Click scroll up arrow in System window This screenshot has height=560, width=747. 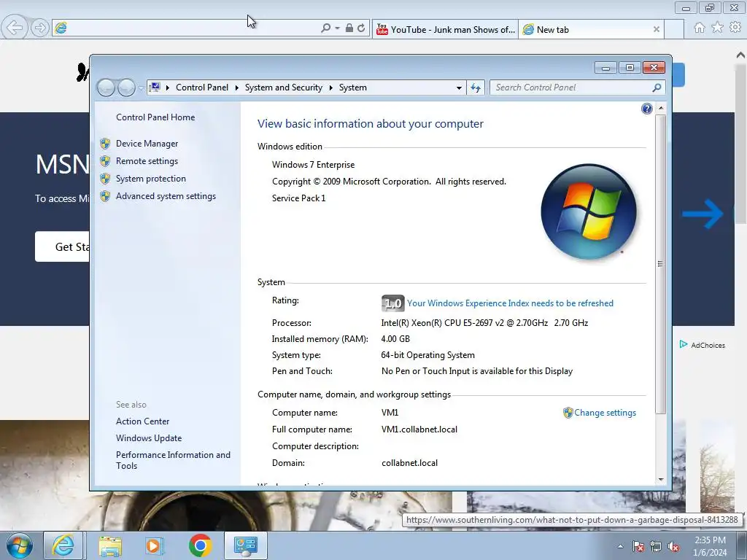(661, 109)
